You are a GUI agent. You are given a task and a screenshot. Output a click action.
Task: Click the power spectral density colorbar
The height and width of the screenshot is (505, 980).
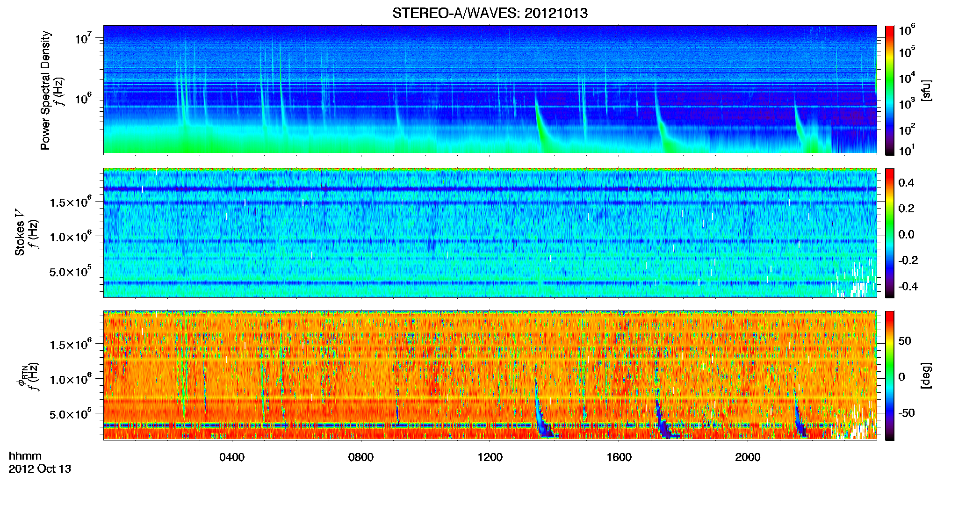pyautogui.click(x=890, y=90)
